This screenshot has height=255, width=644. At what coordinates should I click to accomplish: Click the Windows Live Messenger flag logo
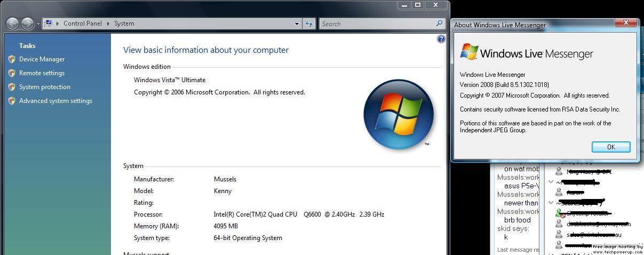pyautogui.click(x=469, y=52)
